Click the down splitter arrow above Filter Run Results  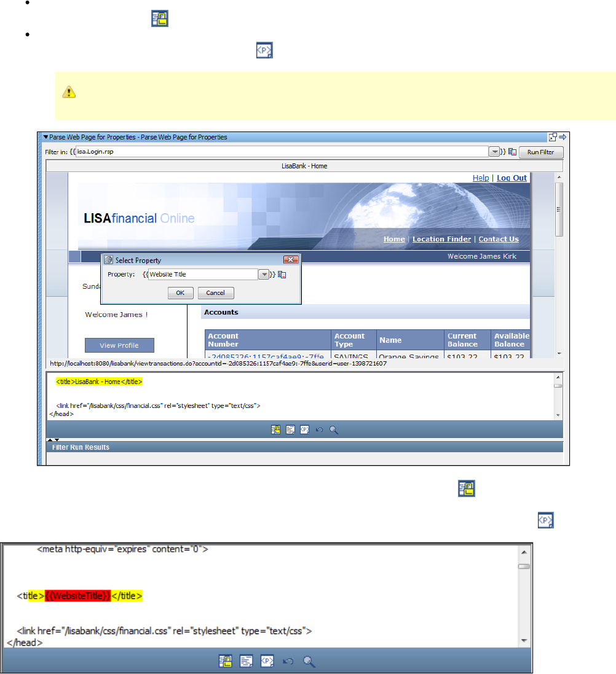click(57, 440)
